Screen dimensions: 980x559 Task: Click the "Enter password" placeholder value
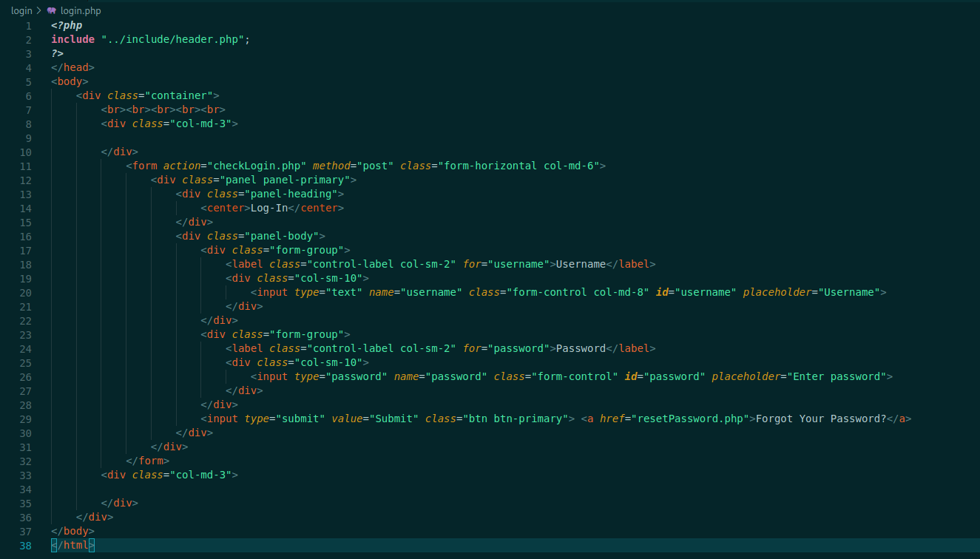[837, 376]
